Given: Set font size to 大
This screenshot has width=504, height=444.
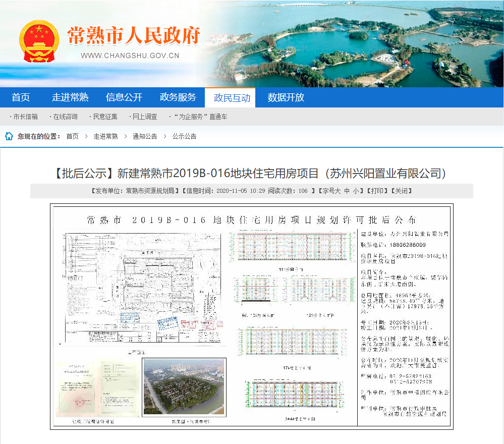Looking at the screenshot, I should (x=338, y=191).
